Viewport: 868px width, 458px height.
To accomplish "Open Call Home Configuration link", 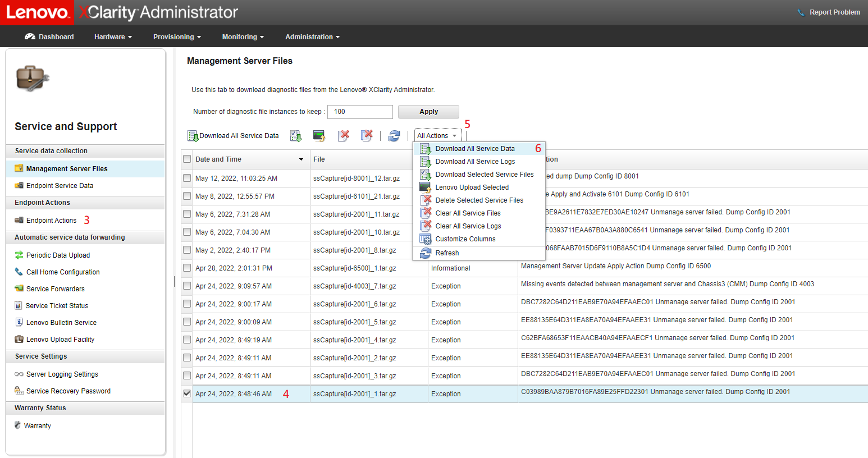I will click(x=61, y=272).
